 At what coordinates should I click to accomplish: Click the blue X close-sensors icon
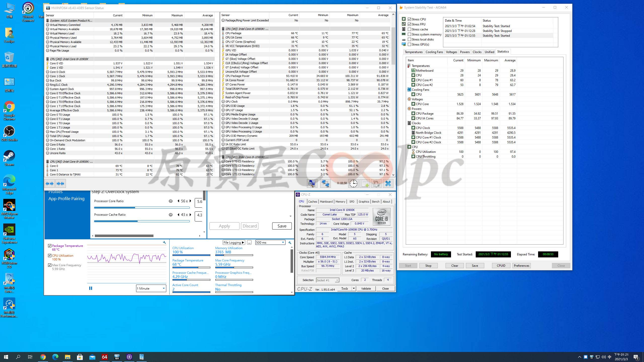388,184
